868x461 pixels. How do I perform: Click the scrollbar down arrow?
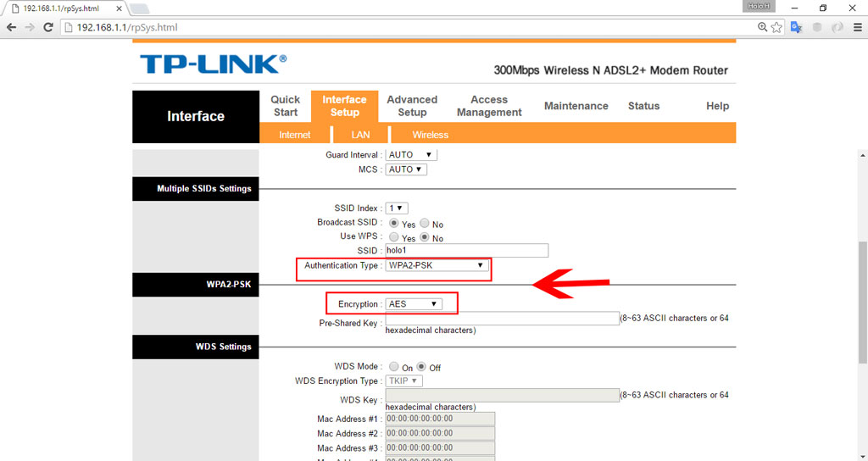pyautogui.click(x=862, y=455)
